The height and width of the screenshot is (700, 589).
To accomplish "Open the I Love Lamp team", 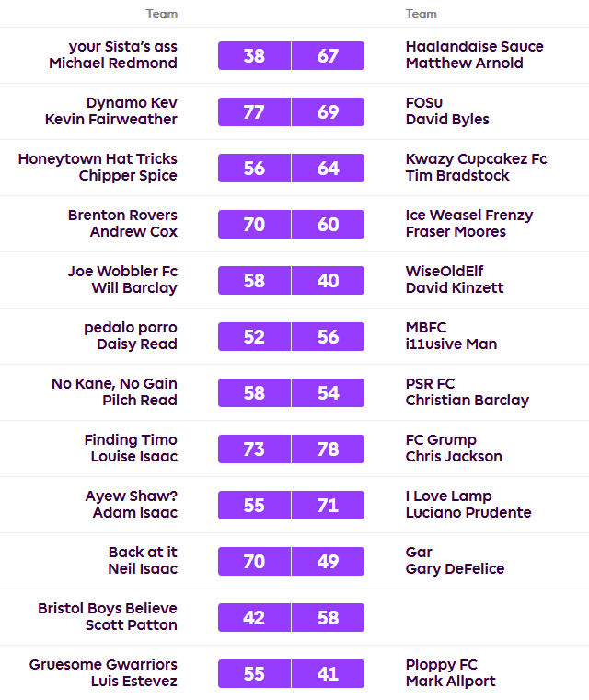I will tap(448, 496).
